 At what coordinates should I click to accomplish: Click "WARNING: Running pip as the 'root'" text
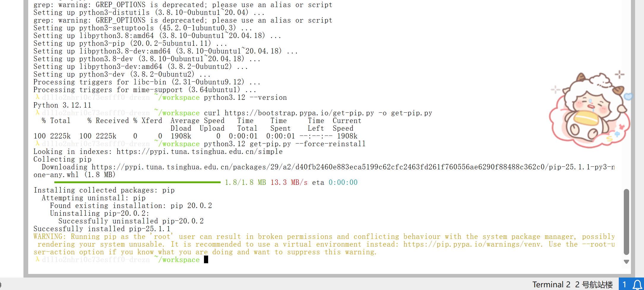tap(103, 237)
